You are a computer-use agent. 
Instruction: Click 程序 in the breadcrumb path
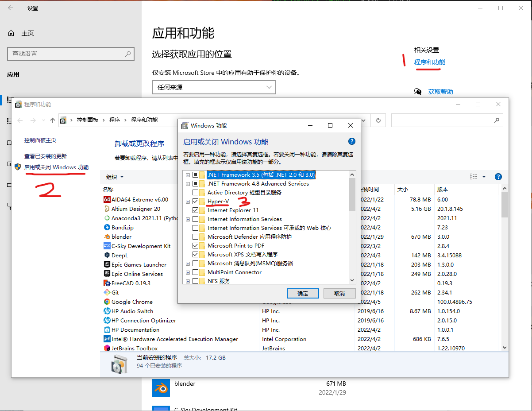pyautogui.click(x=115, y=120)
